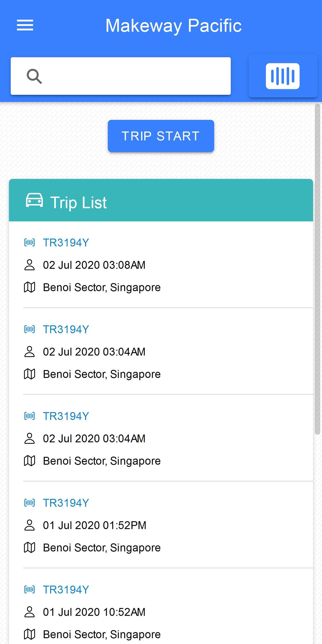322x644 pixels.
Task: Select the Trip List header bar
Action: click(161, 200)
